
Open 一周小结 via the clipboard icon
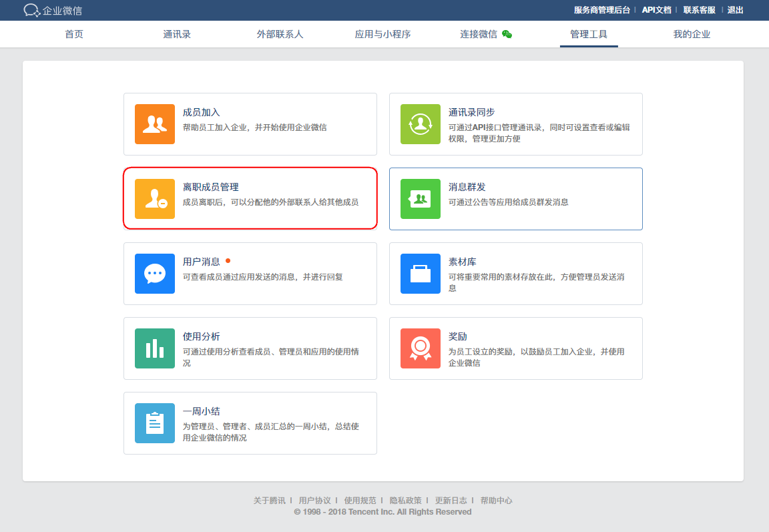click(x=154, y=423)
